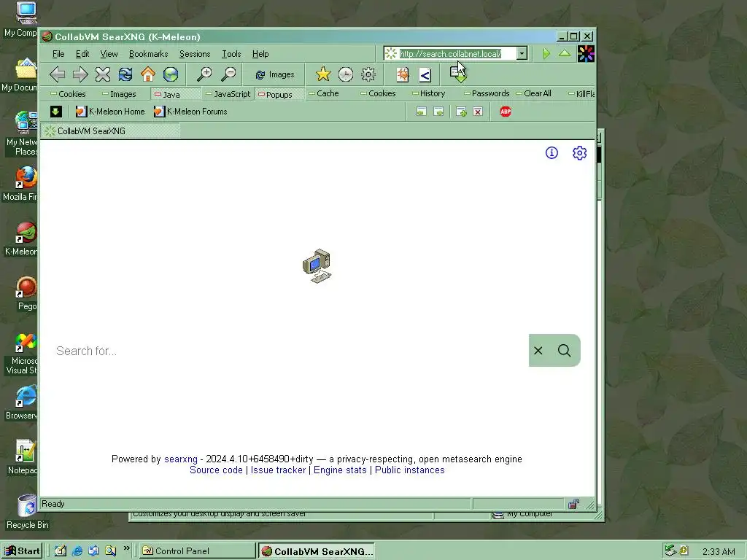Click the colorful K-Meleon throbber icon
Image resolution: width=747 pixels, height=560 pixels.
pos(586,53)
